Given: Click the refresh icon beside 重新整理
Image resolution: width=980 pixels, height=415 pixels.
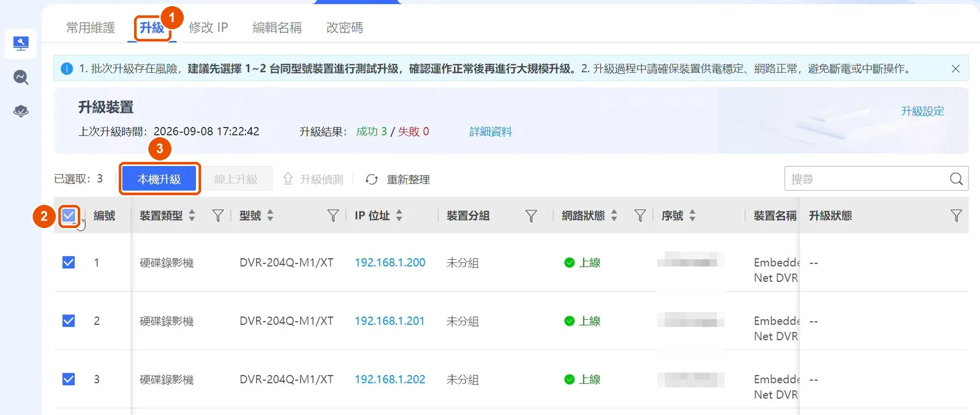Looking at the screenshot, I should pos(372,179).
